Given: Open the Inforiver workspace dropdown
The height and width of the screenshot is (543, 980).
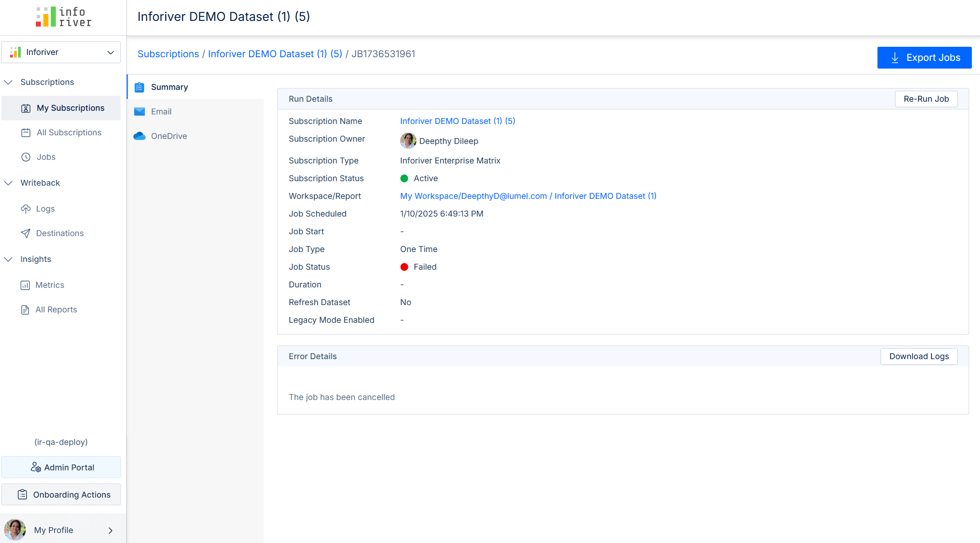Looking at the screenshot, I should click(x=61, y=52).
